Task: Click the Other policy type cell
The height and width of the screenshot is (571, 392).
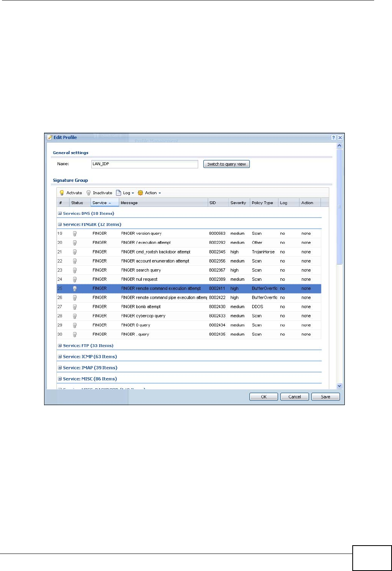Action: (x=257, y=243)
